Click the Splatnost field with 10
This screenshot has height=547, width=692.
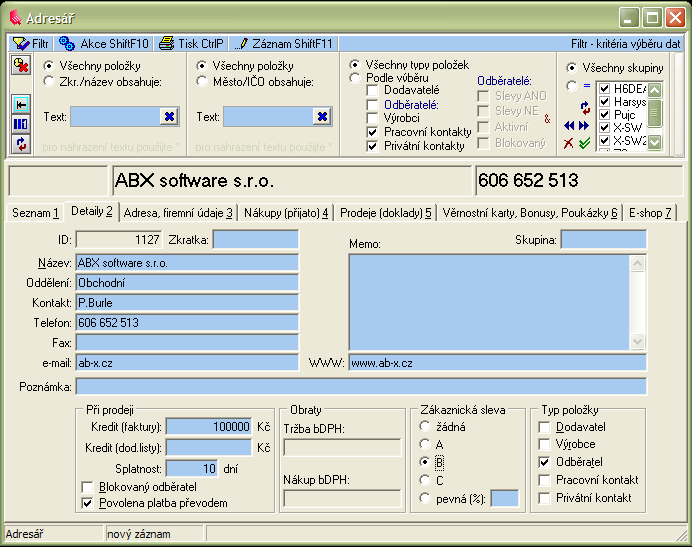click(x=192, y=468)
